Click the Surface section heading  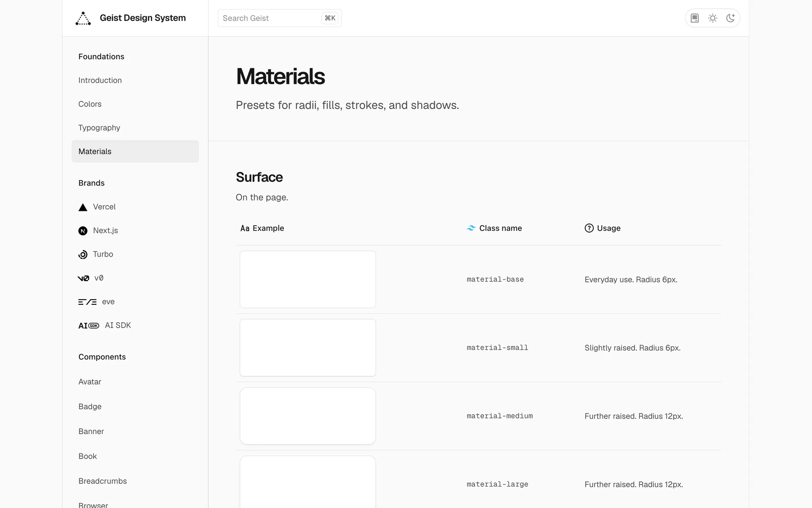(x=259, y=177)
